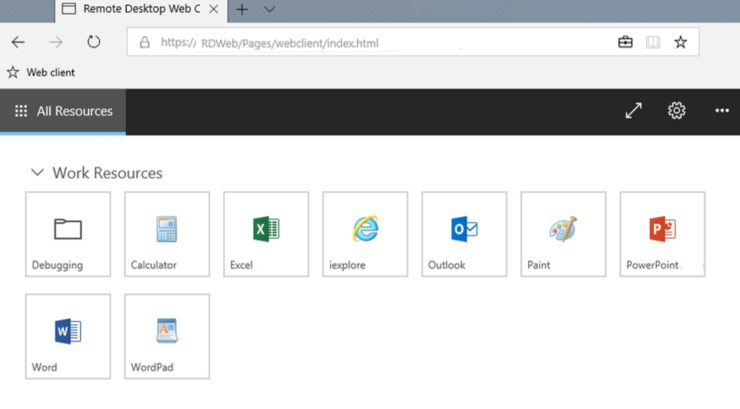Open the Calculator remote app
The height and width of the screenshot is (409, 740).
point(166,234)
